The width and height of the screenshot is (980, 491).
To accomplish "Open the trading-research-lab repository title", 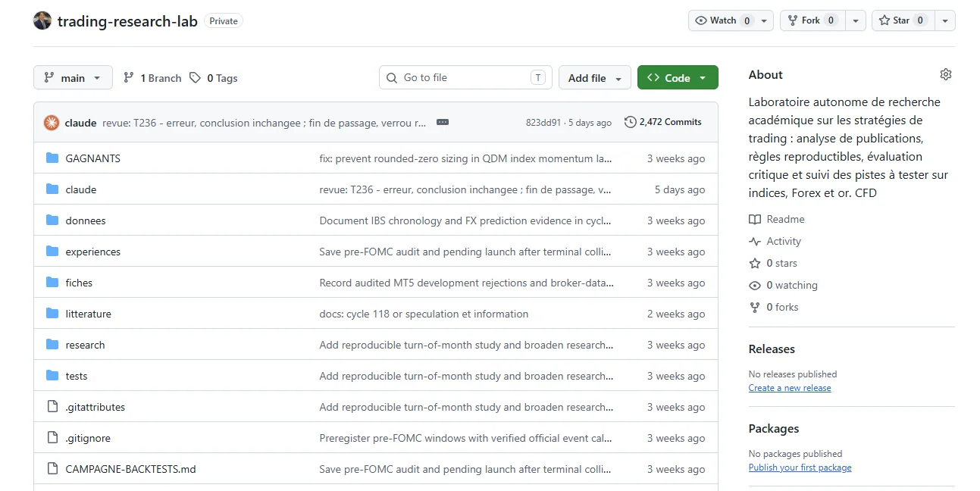I will (x=127, y=20).
